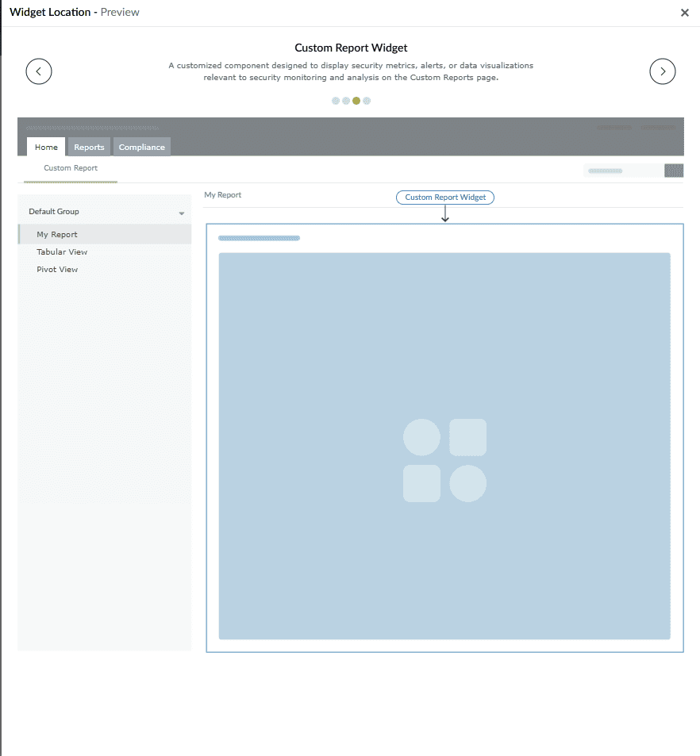The height and width of the screenshot is (756, 700).
Task: Click the Custom Report Widget label
Action: pos(444,197)
